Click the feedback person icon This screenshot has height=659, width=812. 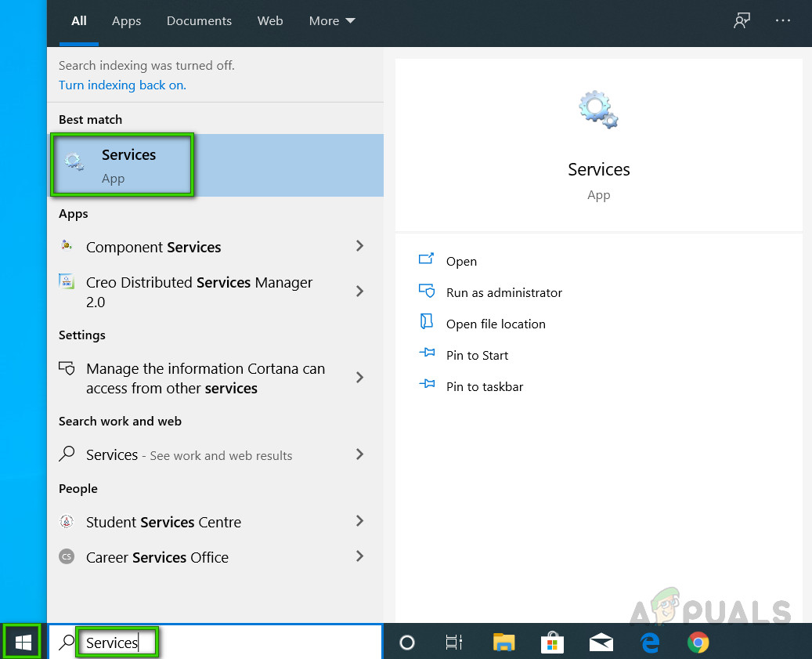tap(742, 20)
